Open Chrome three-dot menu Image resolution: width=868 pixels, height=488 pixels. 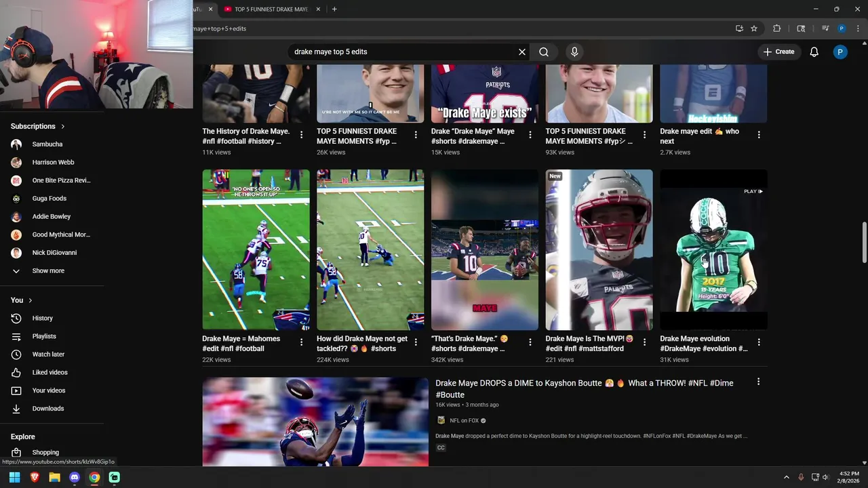(x=856, y=28)
